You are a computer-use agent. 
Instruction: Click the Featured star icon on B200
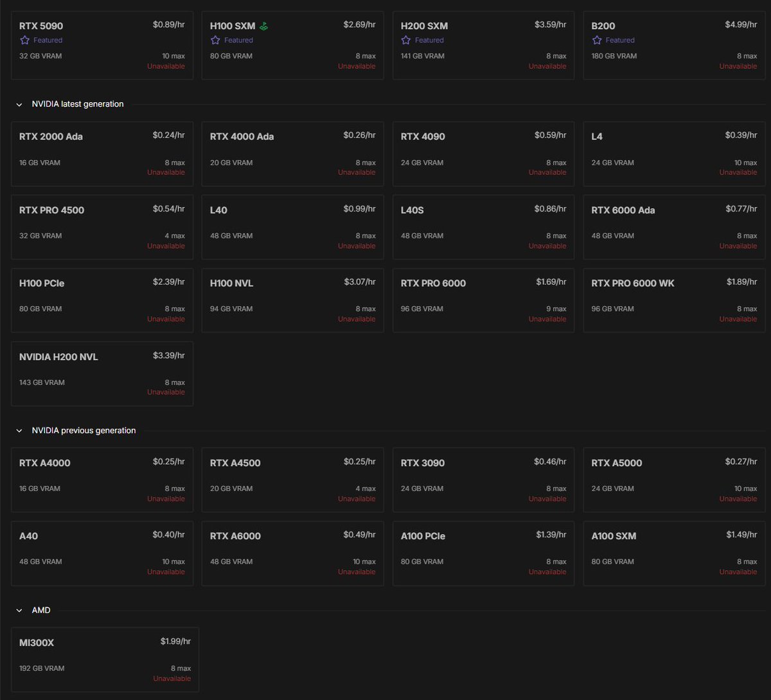[597, 40]
